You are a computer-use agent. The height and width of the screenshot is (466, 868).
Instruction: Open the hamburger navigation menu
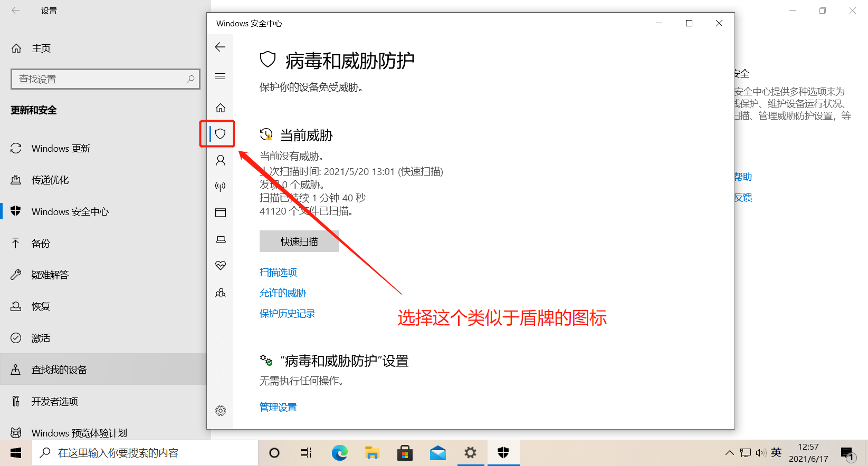click(220, 76)
